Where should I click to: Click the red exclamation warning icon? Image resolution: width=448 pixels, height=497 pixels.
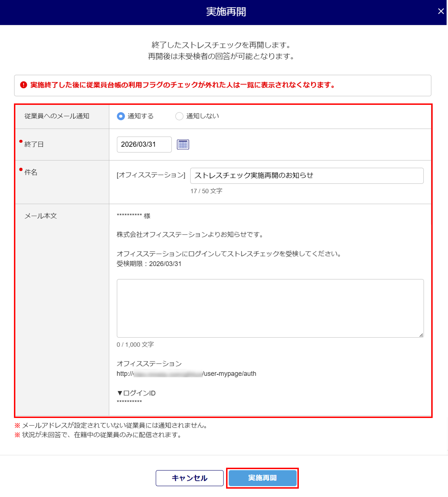(23, 85)
